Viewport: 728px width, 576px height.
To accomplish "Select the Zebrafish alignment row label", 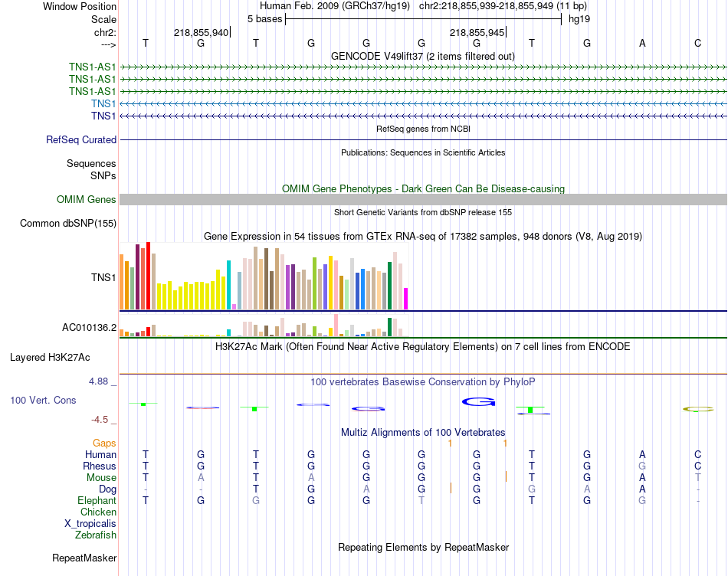I will tap(96, 535).
